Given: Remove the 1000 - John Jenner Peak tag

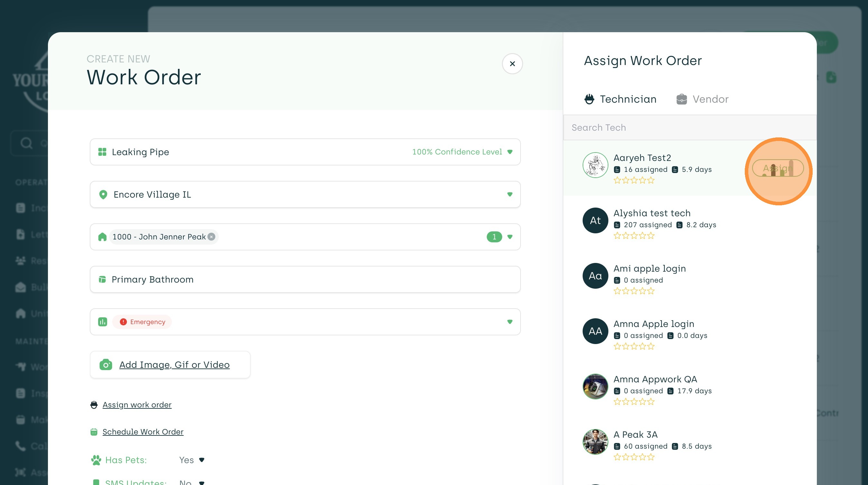Looking at the screenshot, I should (x=211, y=237).
